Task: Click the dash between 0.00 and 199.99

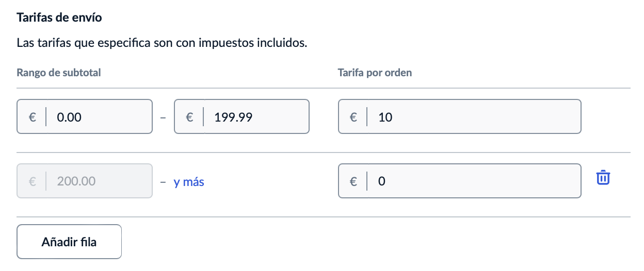Action: pos(163,117)
